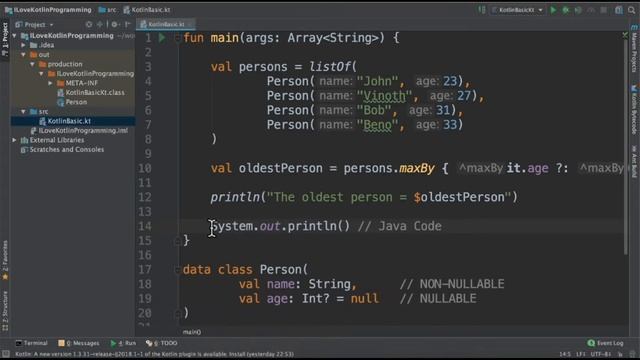Viewport: 640px width, 360px height.
Task: Open the KotlinBasicKt run configuration dropdown
Action: click(x=518, y=10)
